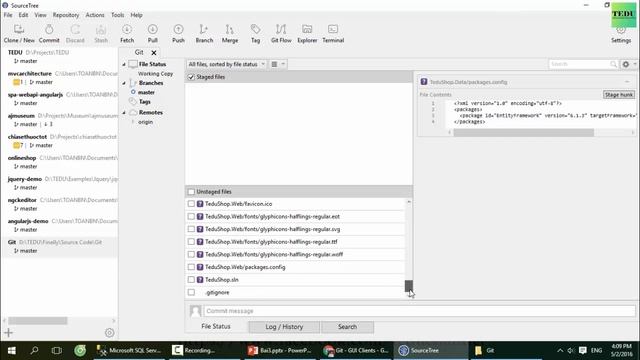This screenshot has width=640, height=360.
Task: Open the Git Flow tool
Action: click(281, 33)
